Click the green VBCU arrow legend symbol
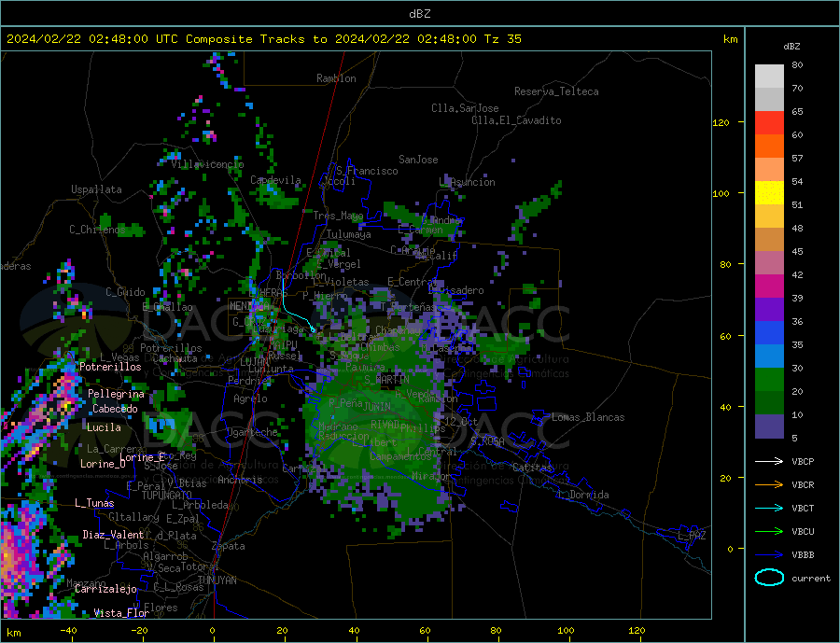 click(769, 532)
